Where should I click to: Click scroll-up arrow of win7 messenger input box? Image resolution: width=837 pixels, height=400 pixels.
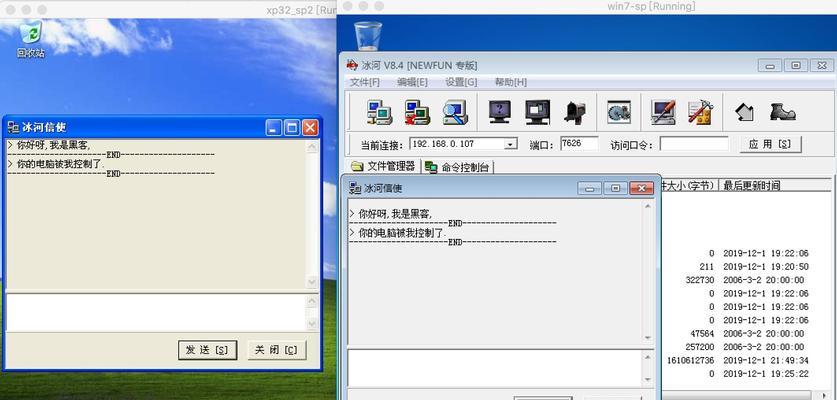coord(648,357)
